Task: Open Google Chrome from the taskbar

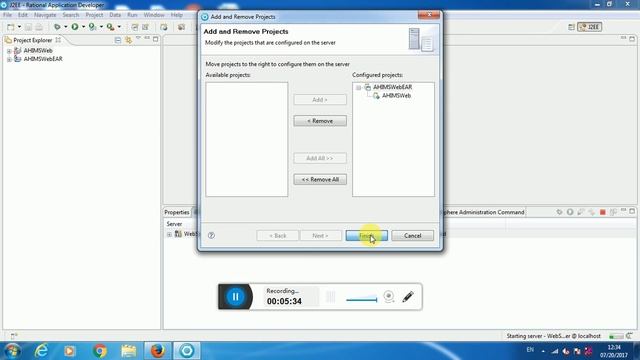Action: coord(99,351)
